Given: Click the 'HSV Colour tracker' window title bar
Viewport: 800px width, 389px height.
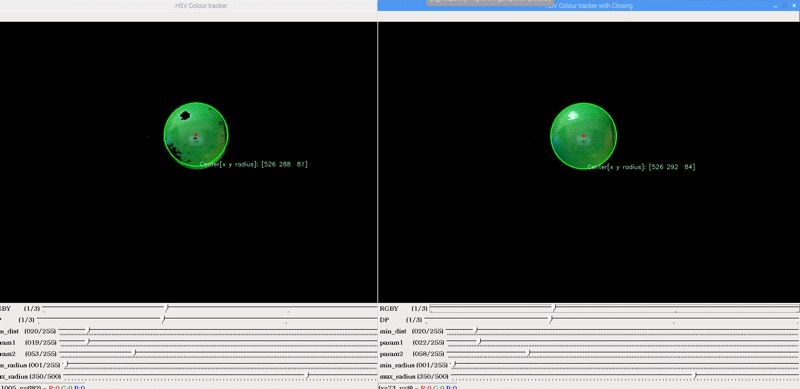Looking at the screenshot, I should coord(188,6).
